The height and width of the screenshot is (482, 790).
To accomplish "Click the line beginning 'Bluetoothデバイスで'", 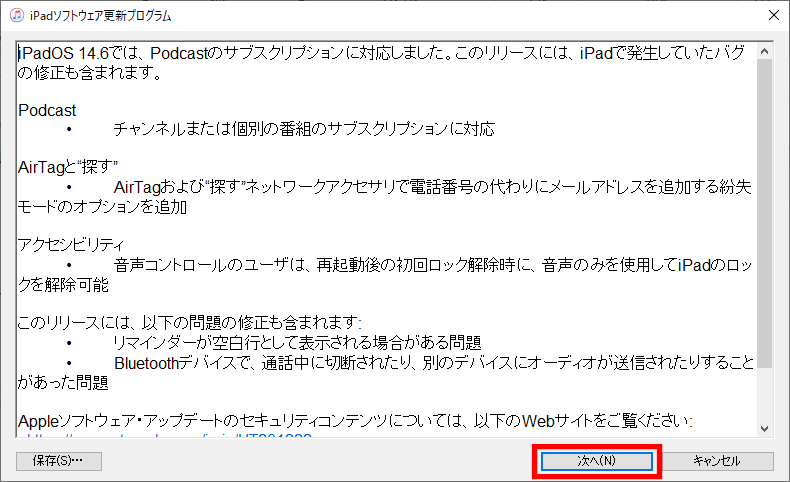I will click(x=434, y=363).
